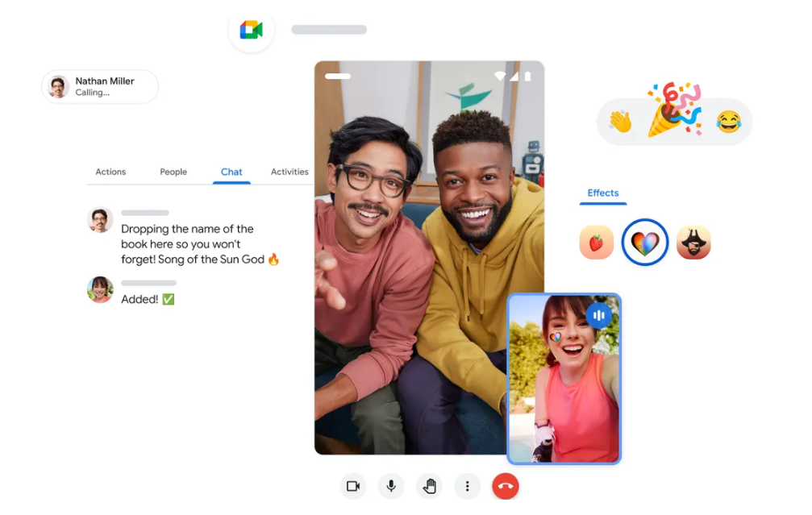The width and height of the screenshot is (812, 515).
Task: Click the audio speaking indicator icon
Action: pos(598,315)
